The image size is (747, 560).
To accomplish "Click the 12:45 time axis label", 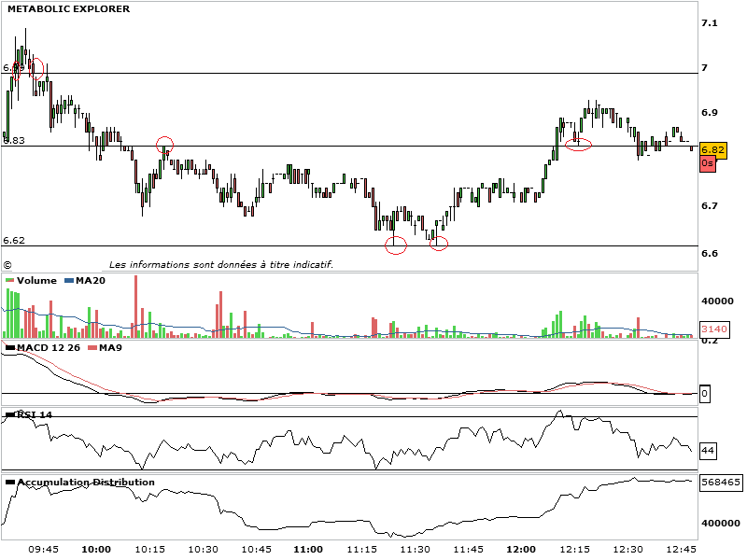I will click(682, 550).
